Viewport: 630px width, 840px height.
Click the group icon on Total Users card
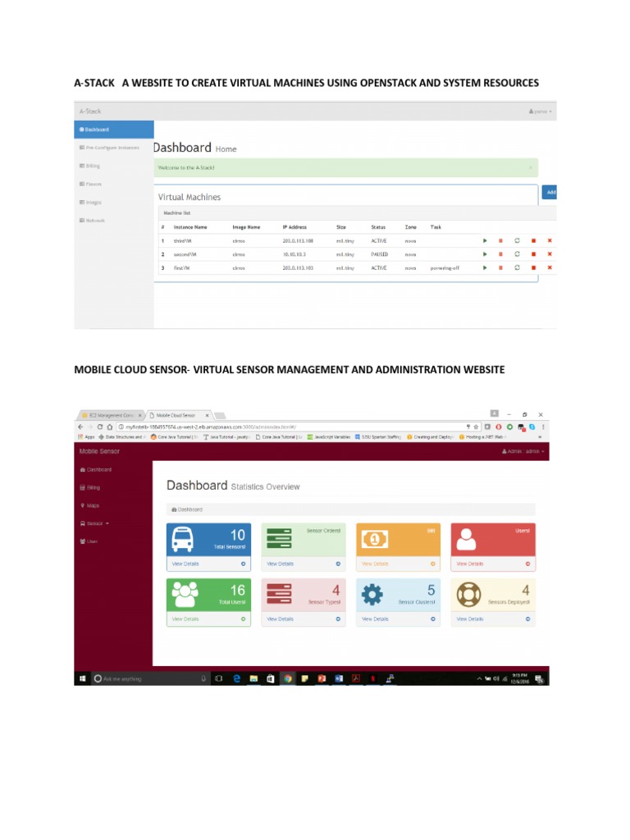pyautogui.click(x=185, y=595)
